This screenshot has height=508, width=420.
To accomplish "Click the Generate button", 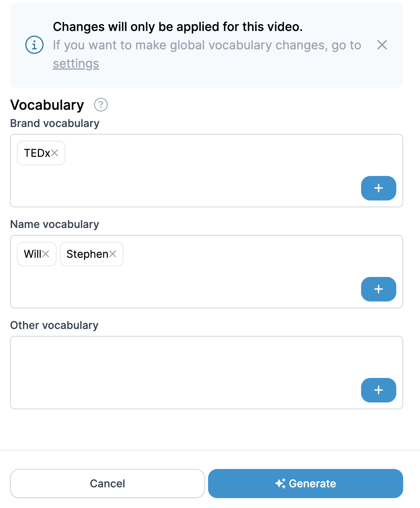I will pos(305,484).
